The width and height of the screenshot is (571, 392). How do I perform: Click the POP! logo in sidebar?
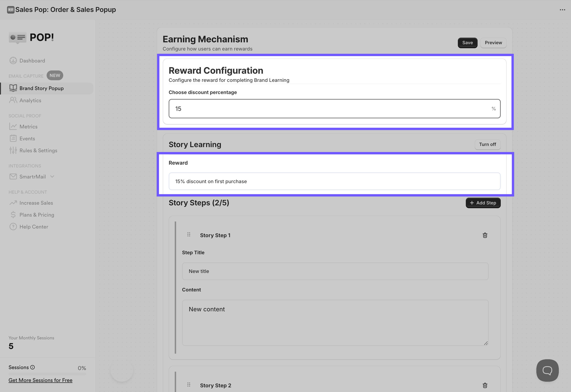(31, 38)
